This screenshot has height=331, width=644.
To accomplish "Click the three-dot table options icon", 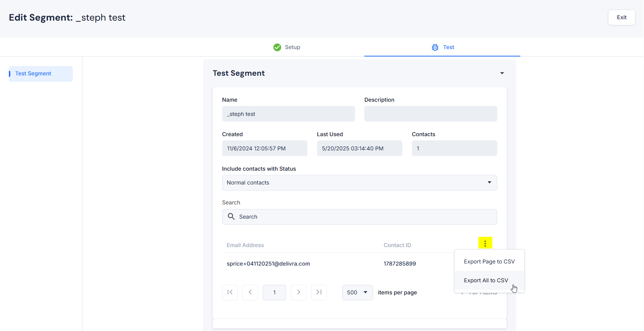I will tap(485, 244).
